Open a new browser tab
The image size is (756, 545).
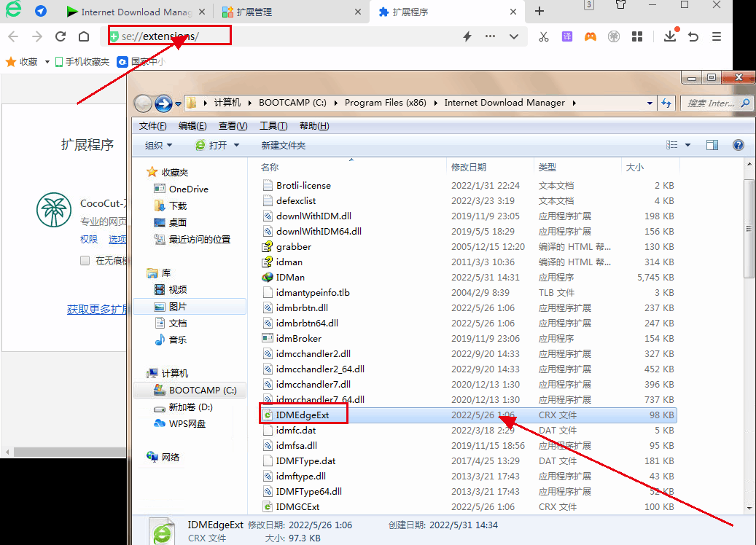tap(539, 11)
